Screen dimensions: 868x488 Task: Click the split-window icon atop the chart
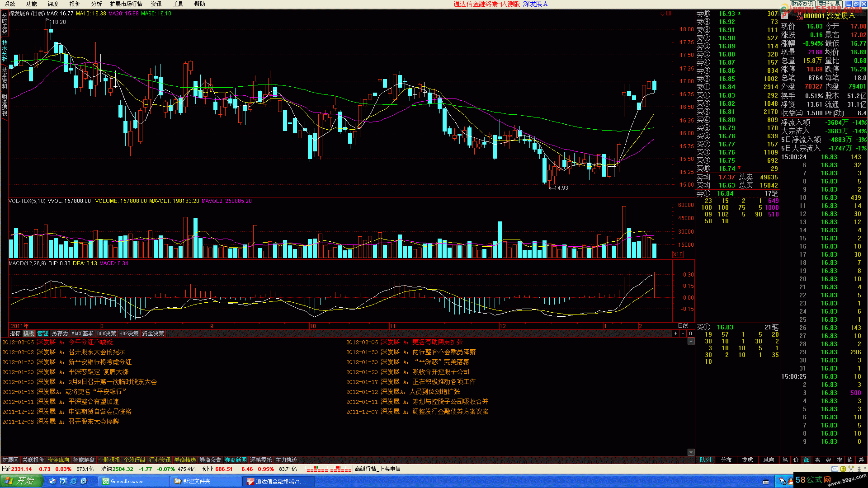669,13
